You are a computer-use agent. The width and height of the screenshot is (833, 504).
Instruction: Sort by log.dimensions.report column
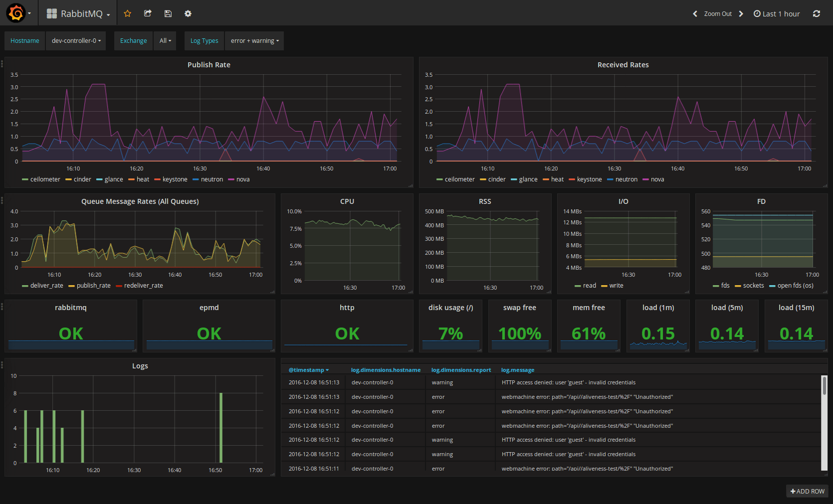(461, 370)
